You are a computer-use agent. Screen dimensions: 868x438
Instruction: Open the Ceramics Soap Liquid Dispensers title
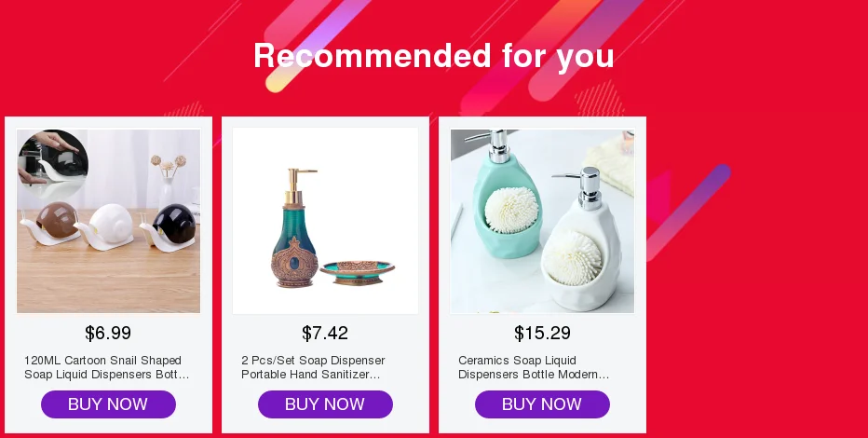click(534, 367)
